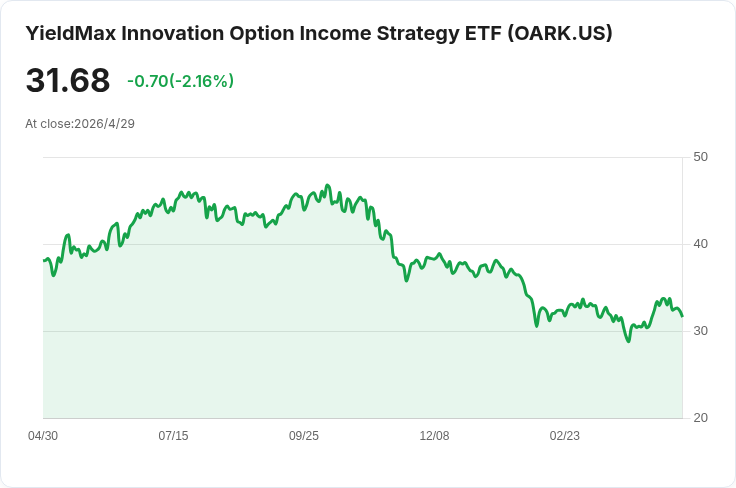Click the 40 price axis label
The image size is (736, 488).
coord(700,244)
